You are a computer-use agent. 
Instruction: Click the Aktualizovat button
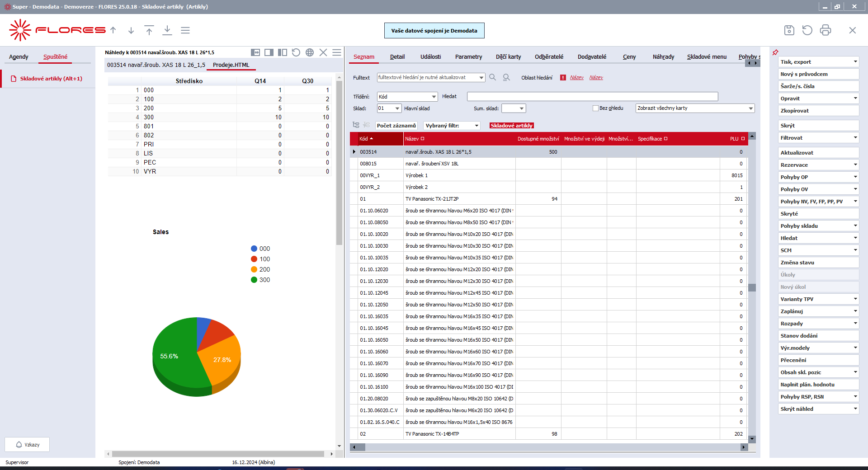818,153
